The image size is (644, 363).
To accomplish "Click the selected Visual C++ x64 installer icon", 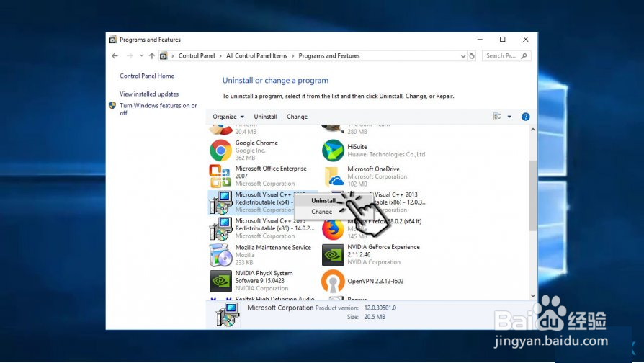I will 220,202.
